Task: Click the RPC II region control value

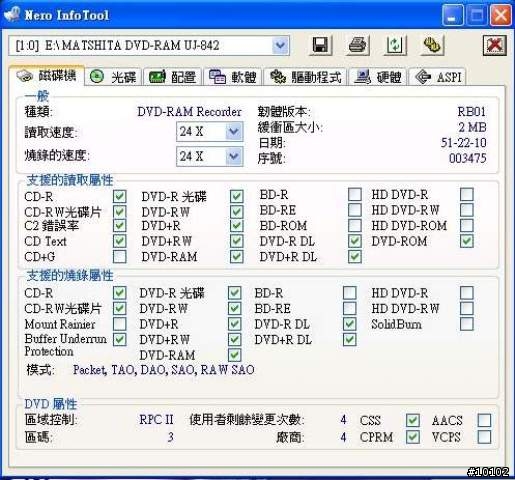Action: 156,420
